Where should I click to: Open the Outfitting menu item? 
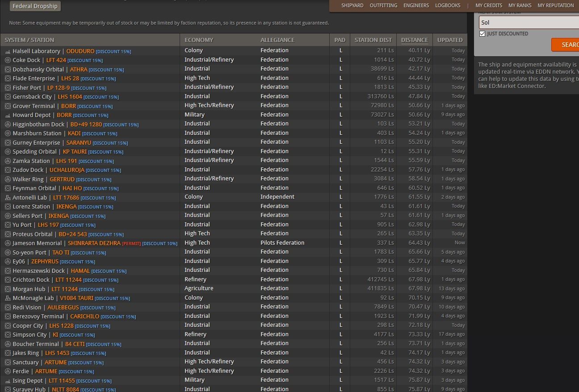pyautogui.click(x=383, y=5)
